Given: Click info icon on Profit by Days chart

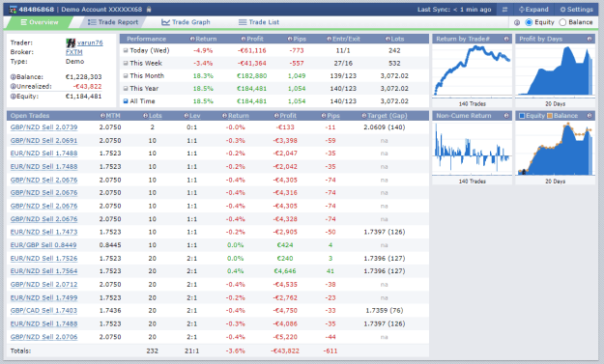Looking at the screenshot, I should tap(590, 39).
